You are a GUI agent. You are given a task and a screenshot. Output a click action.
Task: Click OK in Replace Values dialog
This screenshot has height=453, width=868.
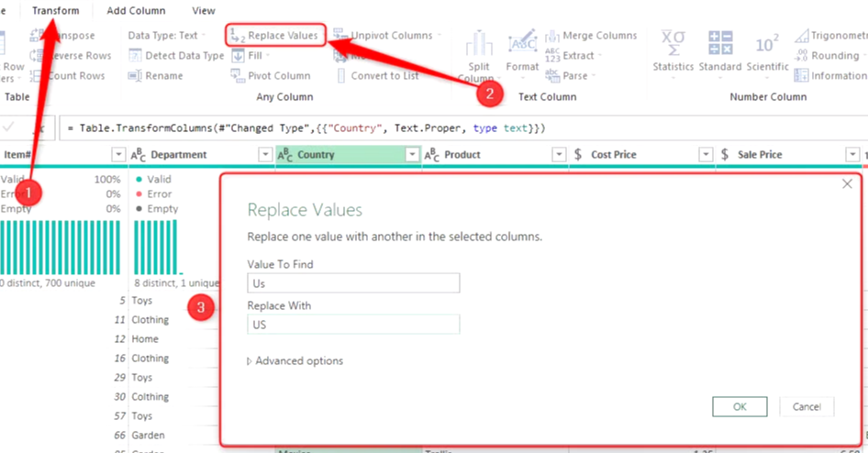point(740,406)
